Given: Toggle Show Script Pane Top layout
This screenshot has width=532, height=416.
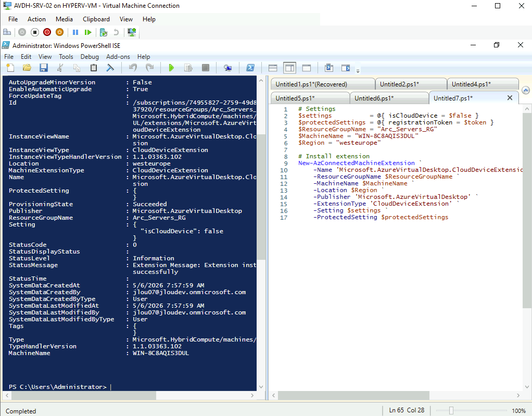Looking at the screenshot, I should [273, 68].
